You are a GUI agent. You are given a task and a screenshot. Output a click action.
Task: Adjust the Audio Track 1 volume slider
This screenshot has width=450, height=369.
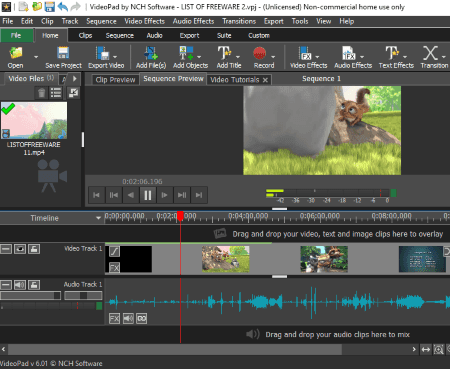30,296
